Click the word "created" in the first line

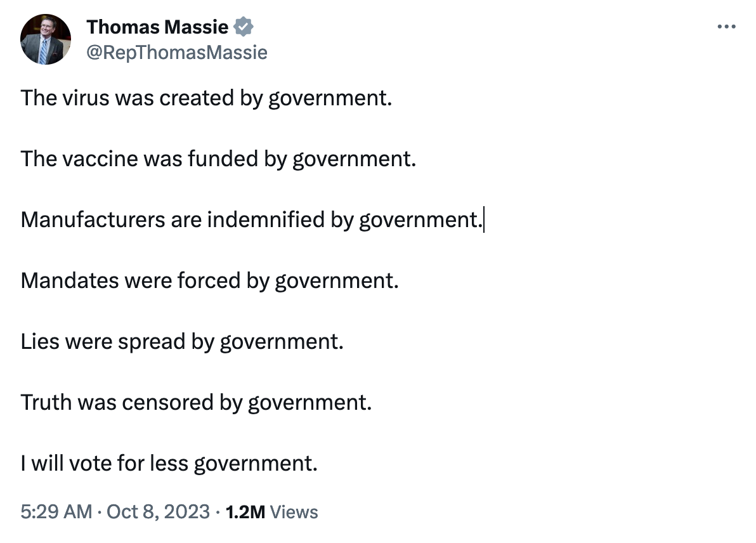pyautogui.click(x=197, y=98)
